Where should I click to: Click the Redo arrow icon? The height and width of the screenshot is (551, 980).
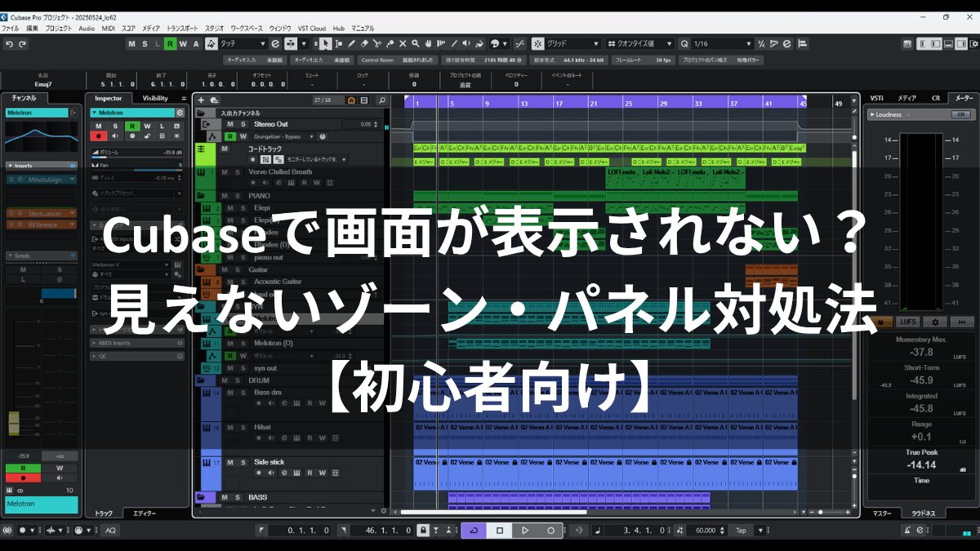tap(22, 43)
